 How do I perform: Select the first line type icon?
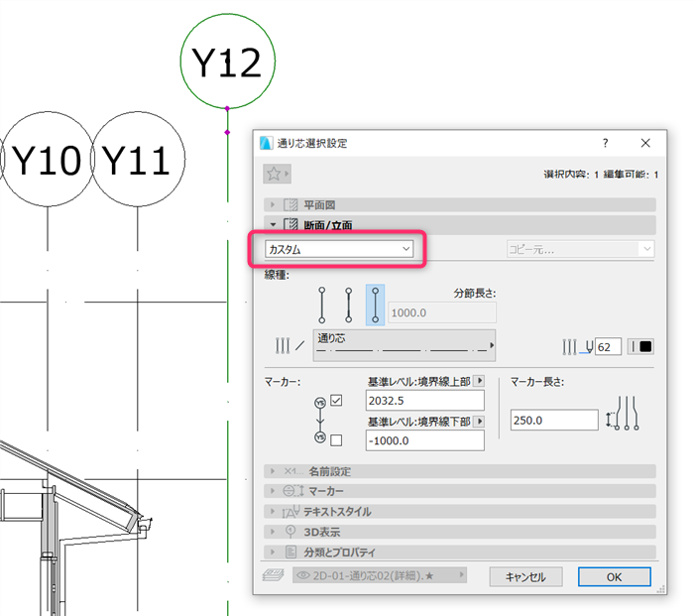point(322,306)
